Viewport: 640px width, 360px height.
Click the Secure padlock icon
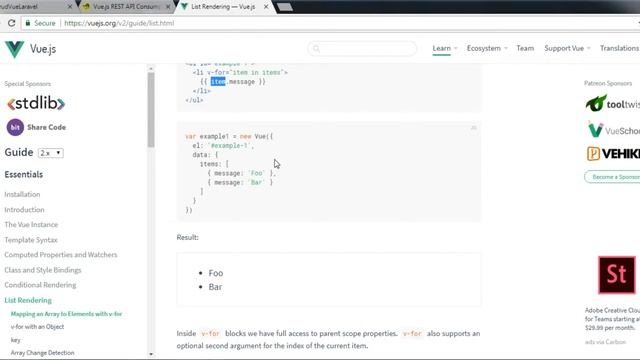coord(28,23)
